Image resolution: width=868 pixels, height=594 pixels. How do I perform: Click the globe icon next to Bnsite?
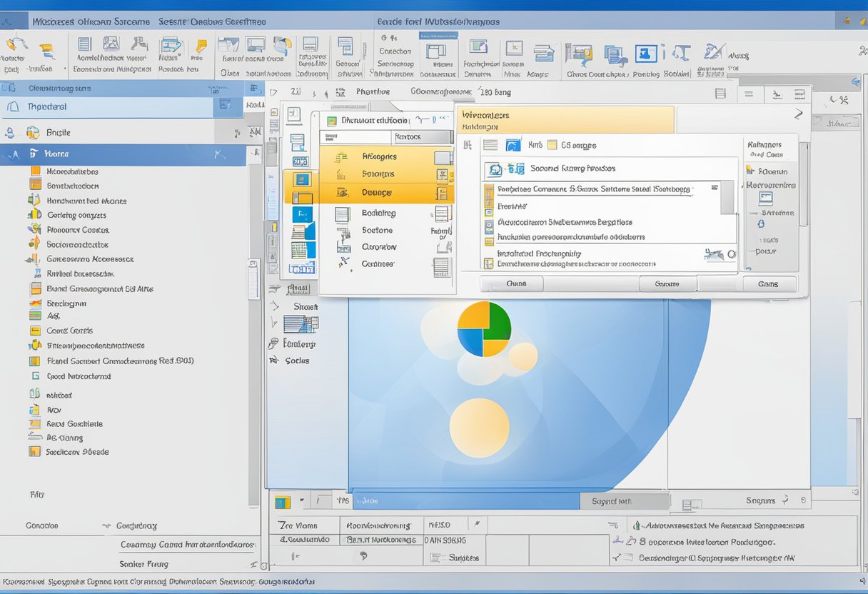(33, 133)
